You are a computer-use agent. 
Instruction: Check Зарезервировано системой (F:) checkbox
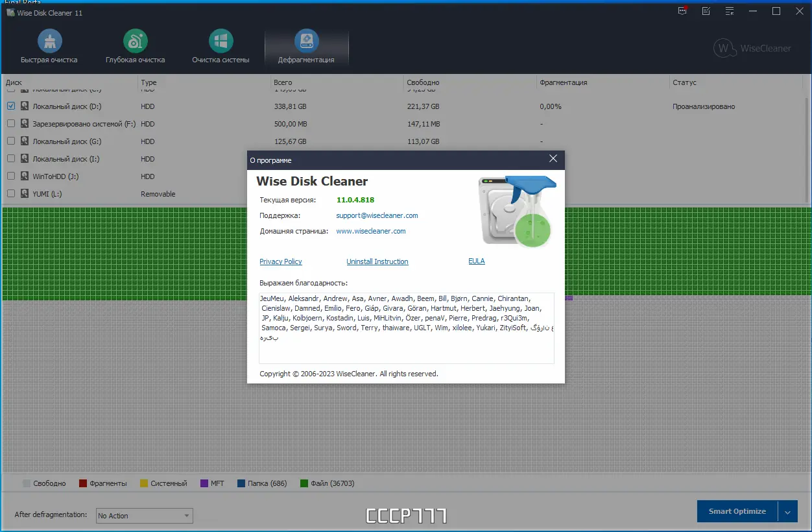coord(11,123)
